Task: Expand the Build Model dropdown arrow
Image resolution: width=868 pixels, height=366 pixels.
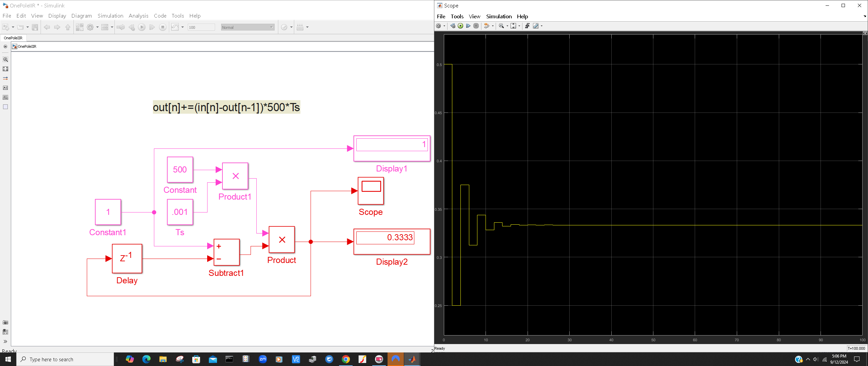Action: tap(307, 27)
